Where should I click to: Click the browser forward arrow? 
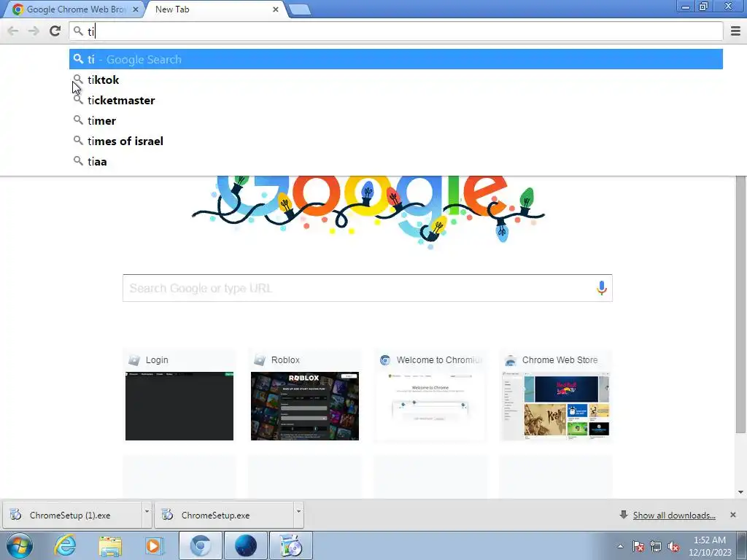(x=34, y=31)
